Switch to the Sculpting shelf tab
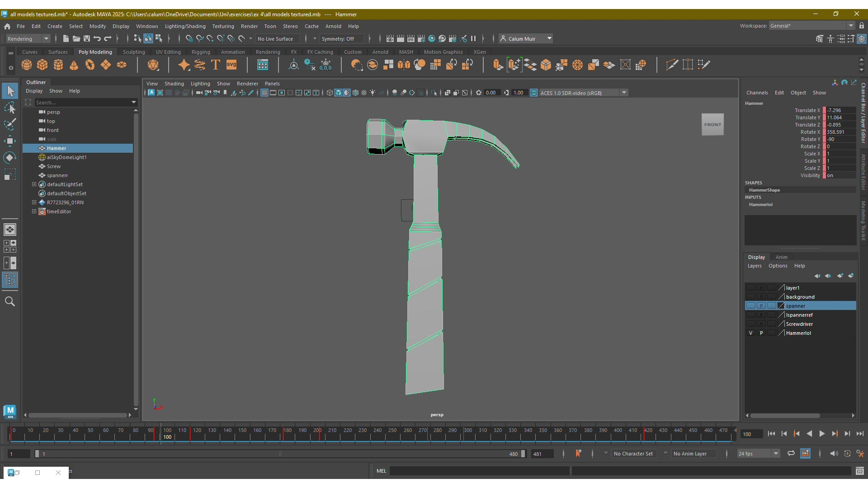This screenshot has width=868, height=488. 134,52
